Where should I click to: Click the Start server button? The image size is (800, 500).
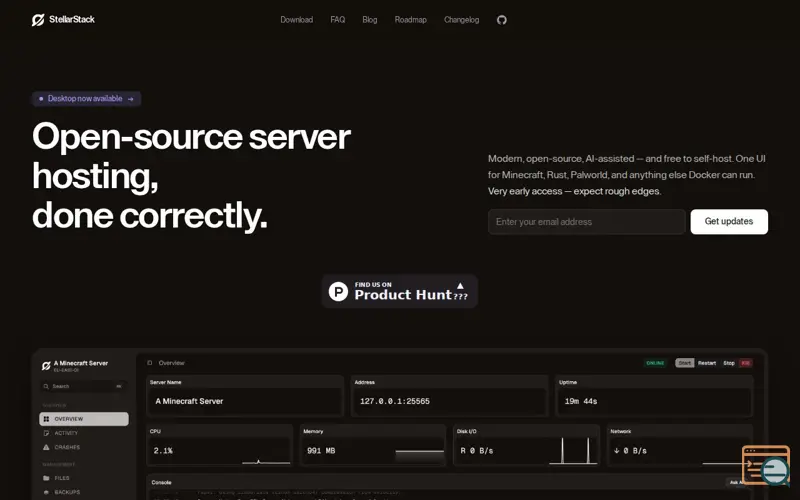pyautogui.click(x=685, y=363)
